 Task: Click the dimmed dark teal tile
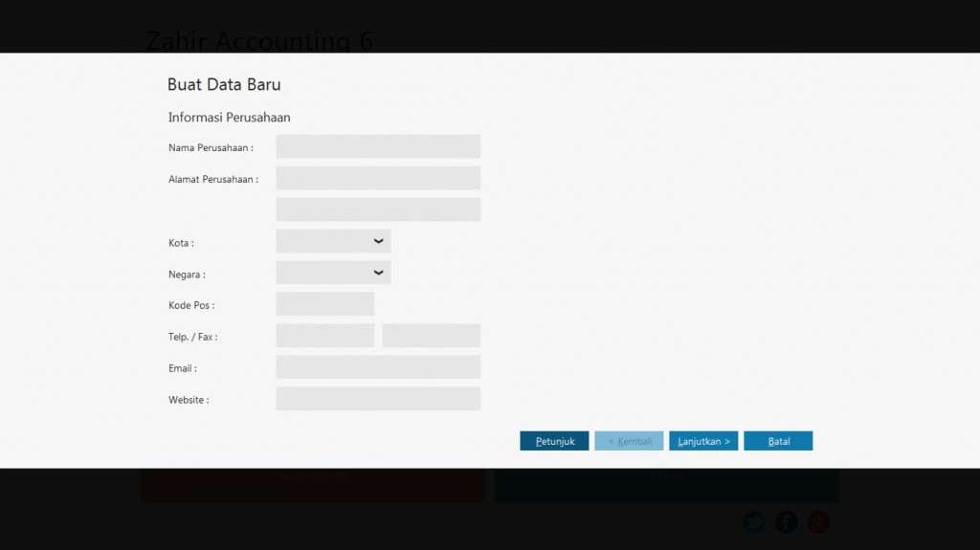666,485
